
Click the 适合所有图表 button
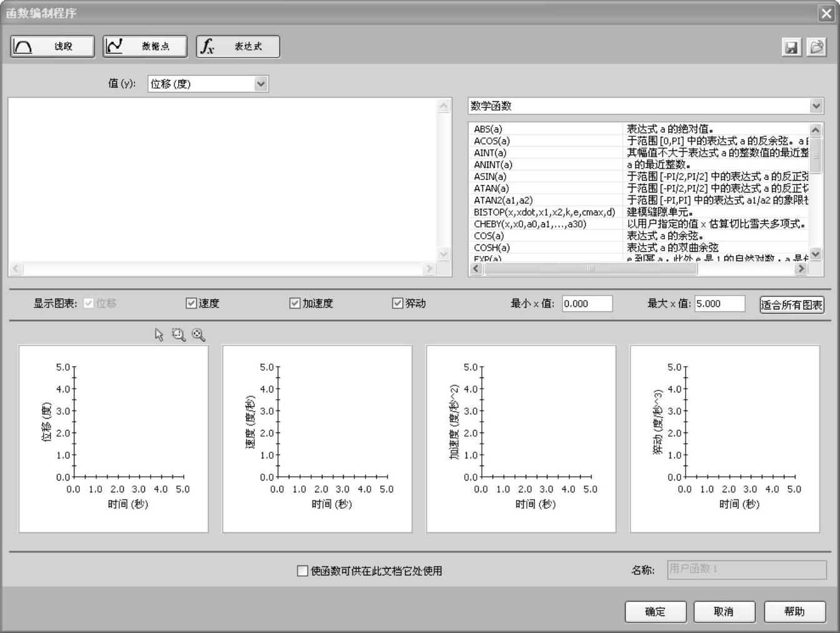point(791,304)
